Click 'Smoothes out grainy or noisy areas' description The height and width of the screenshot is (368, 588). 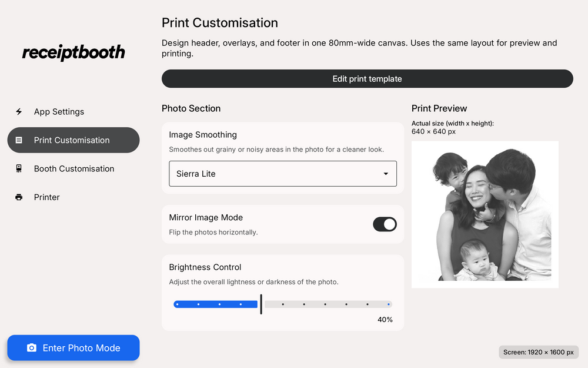[276, 150]
